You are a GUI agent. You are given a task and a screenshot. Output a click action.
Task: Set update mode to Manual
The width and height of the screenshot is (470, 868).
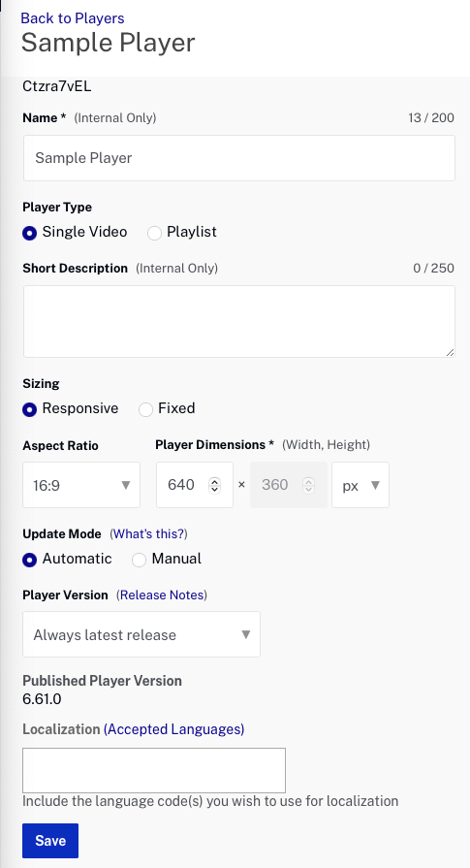point(139,560)
